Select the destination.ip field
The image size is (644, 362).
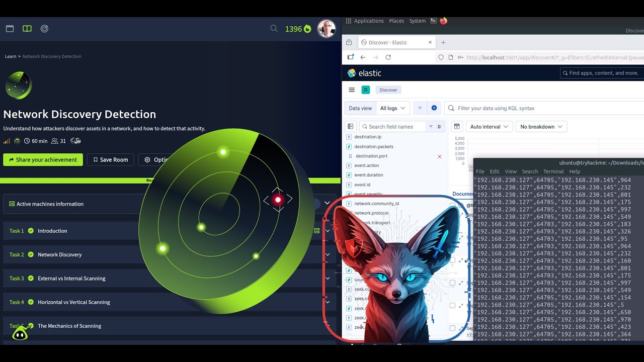click(x=368, y=137)
